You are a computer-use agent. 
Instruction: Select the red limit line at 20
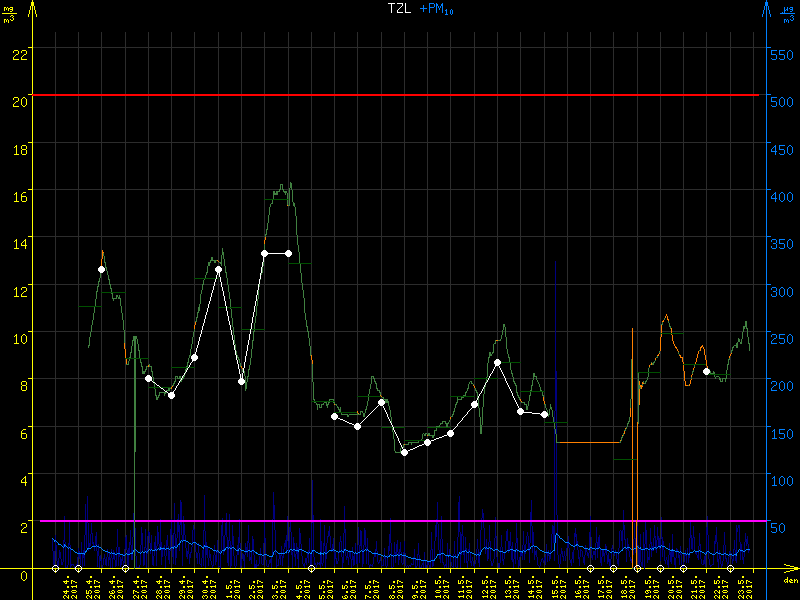pos(400,95)
